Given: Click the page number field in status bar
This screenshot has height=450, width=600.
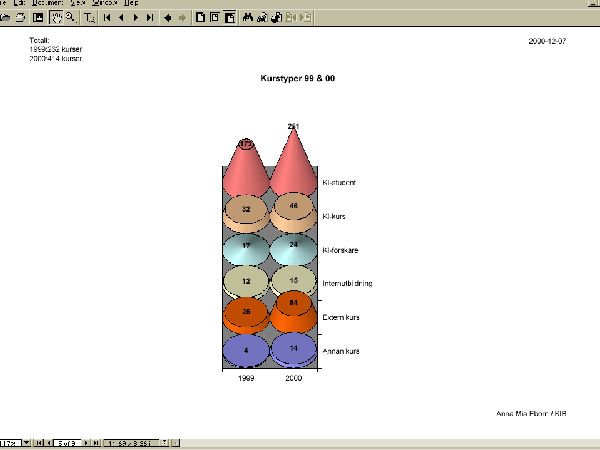Looking at the screenshot, I should pyautogui.click(x=63, y=442).
